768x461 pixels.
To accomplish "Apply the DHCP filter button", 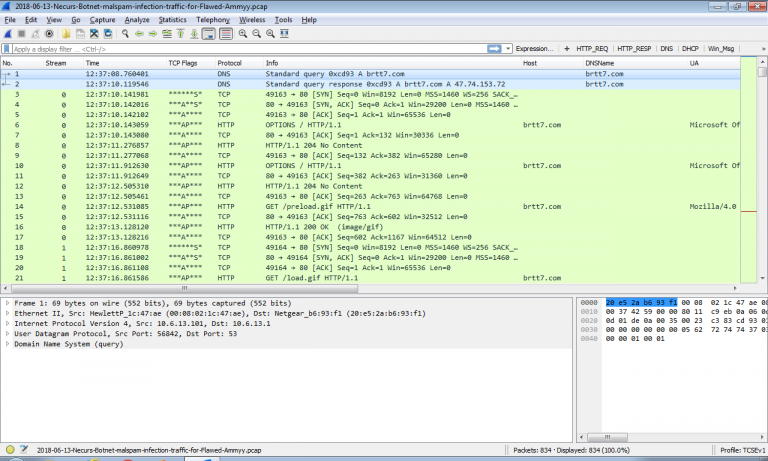I will click(x=690, y=49).
